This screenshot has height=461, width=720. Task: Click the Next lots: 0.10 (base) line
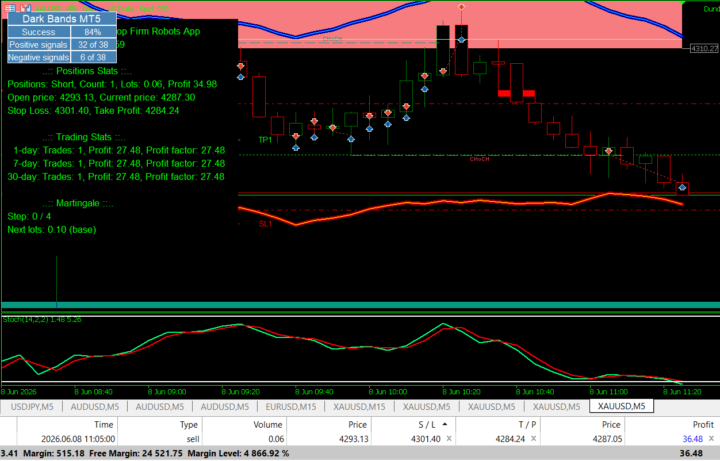pos(52,230)
